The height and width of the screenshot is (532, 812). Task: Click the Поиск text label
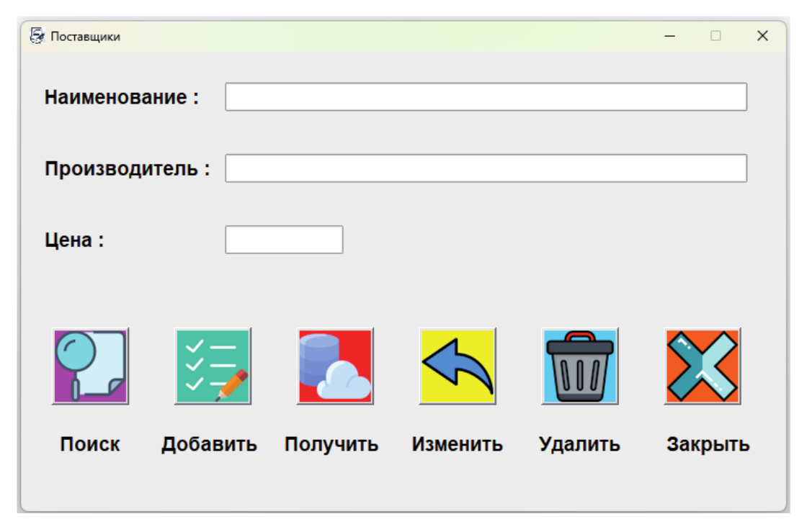click(x=90, y=444)
